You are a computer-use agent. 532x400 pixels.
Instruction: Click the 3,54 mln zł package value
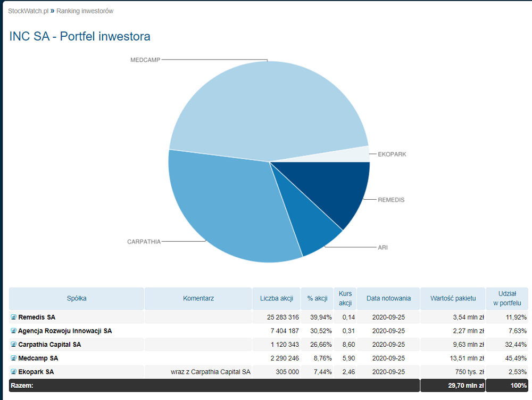click(x=468, y=317)
